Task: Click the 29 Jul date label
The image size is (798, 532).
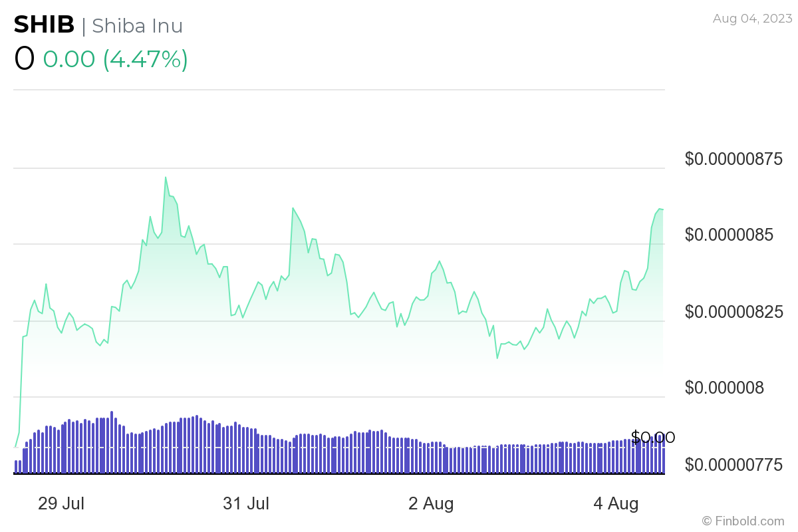Action: click(x=61, y=503)
